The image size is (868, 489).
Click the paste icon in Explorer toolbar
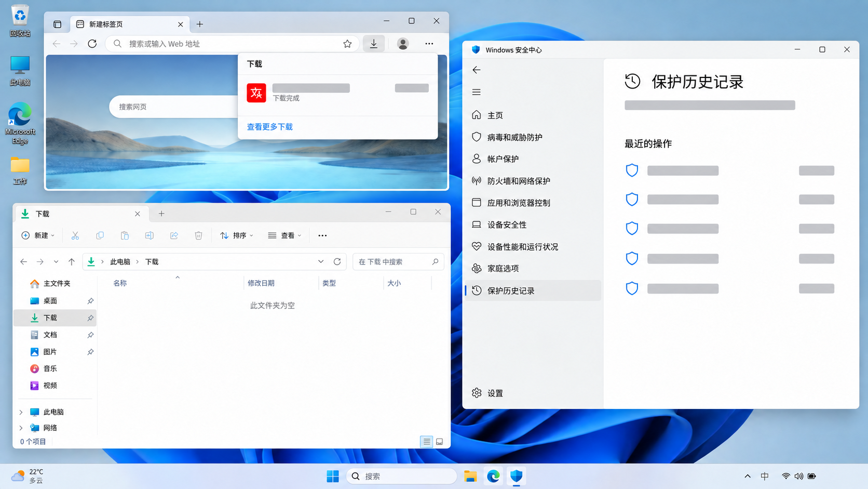[125, 235]
